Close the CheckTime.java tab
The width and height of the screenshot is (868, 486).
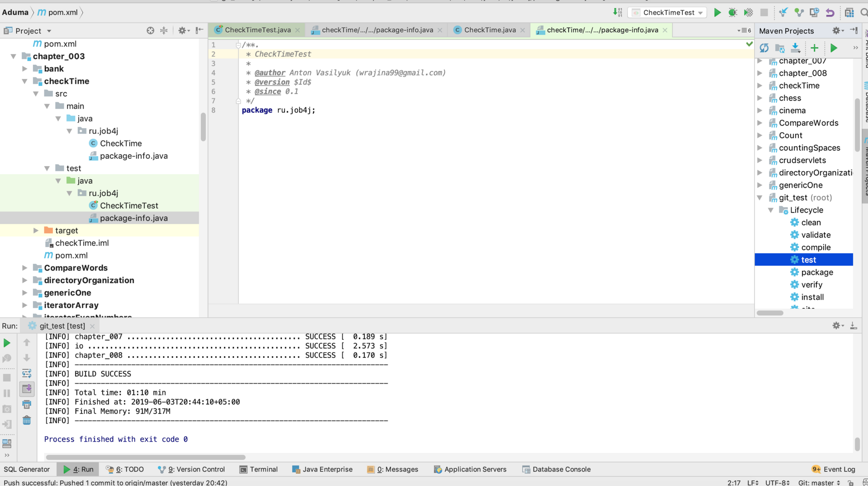(x=523, y=30)
